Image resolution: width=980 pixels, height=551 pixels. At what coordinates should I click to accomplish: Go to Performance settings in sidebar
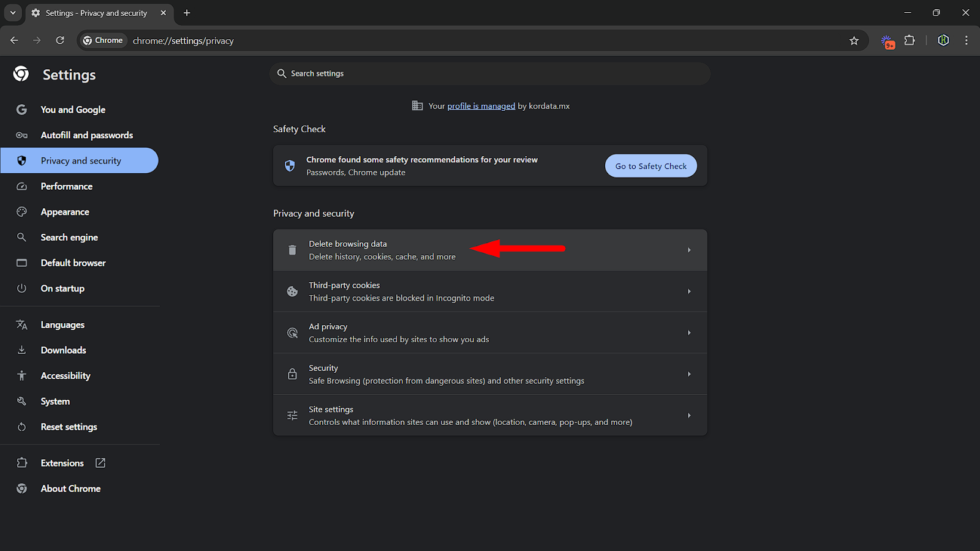66,186
